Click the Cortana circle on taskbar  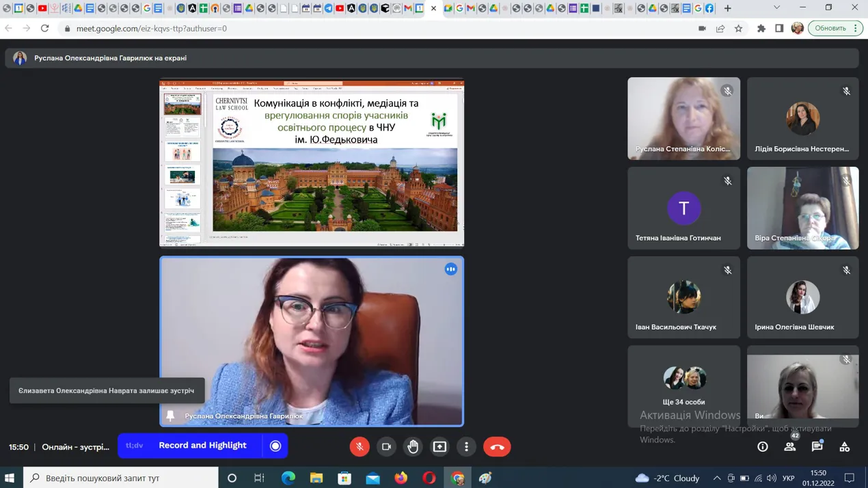(232, 478)
